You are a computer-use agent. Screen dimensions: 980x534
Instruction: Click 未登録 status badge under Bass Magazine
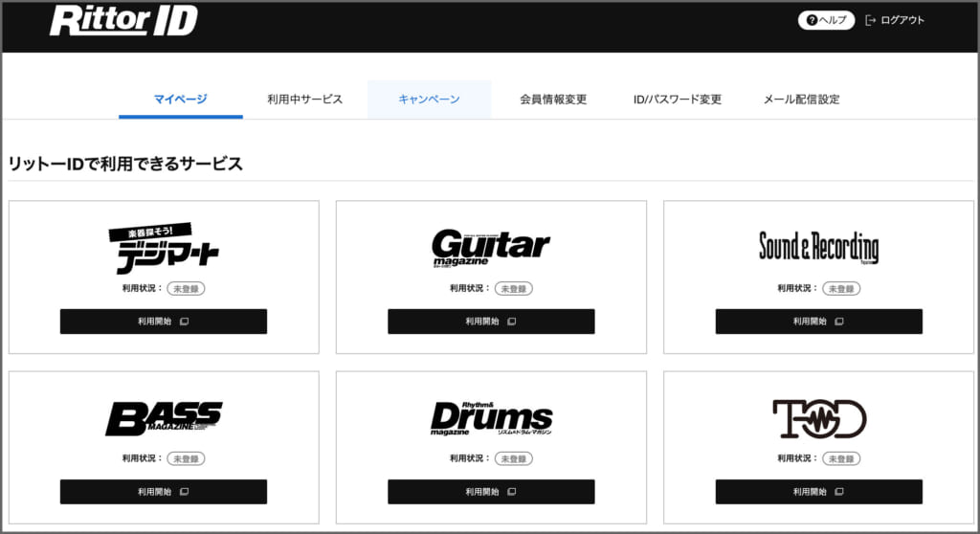tap(189, 458)
